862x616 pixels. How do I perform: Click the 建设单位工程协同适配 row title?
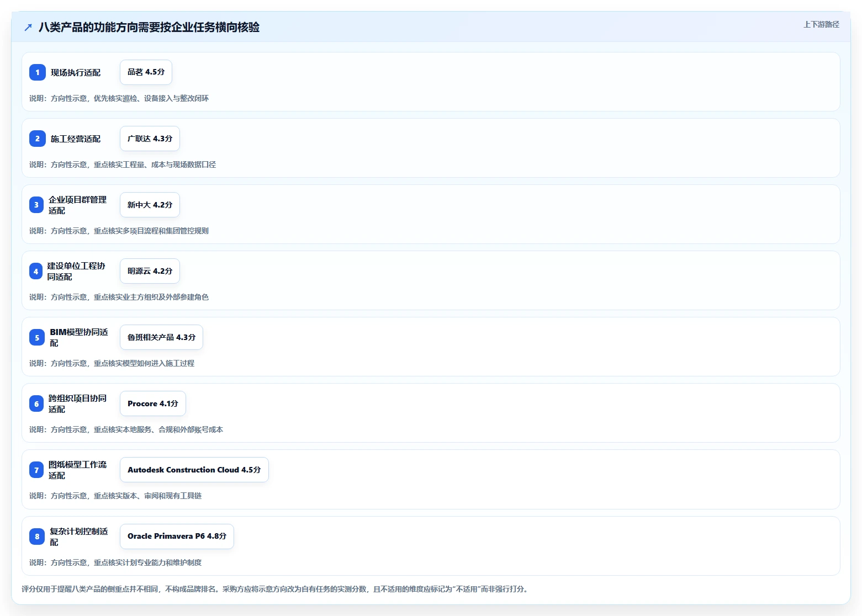[x=76, y=271]
